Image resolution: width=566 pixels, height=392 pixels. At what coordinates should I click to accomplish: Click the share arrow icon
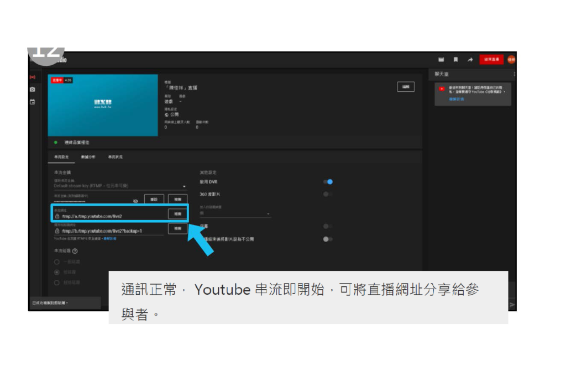click(470, 60)
